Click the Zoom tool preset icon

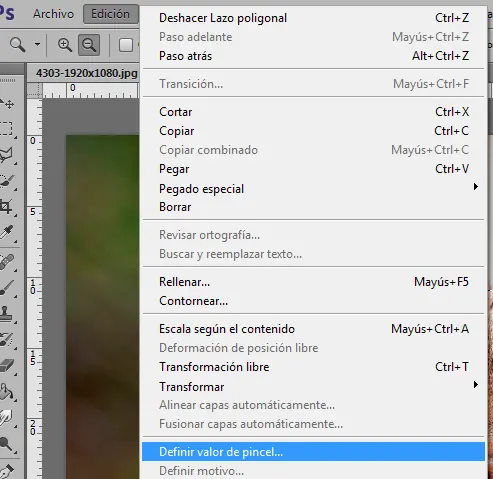click(17, 44)
